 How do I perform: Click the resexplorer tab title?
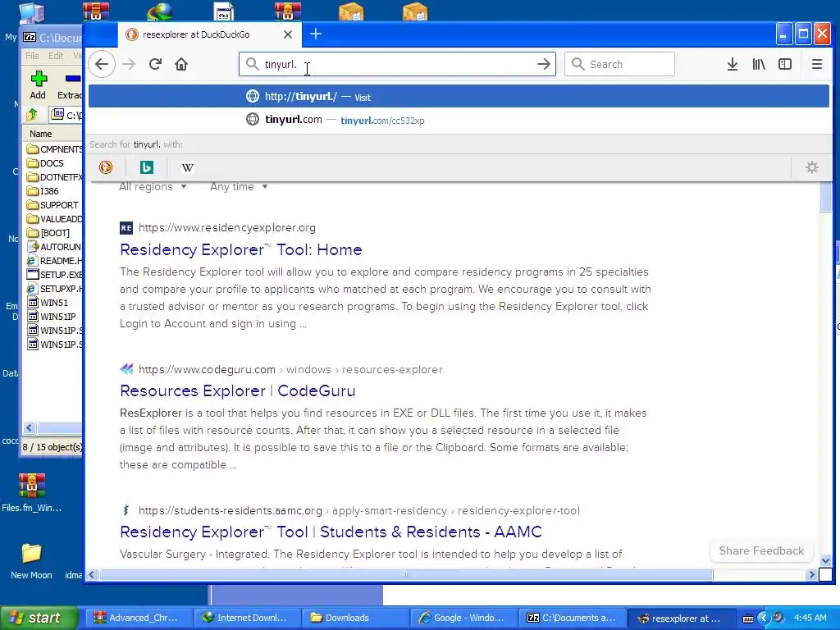(196, 34)
